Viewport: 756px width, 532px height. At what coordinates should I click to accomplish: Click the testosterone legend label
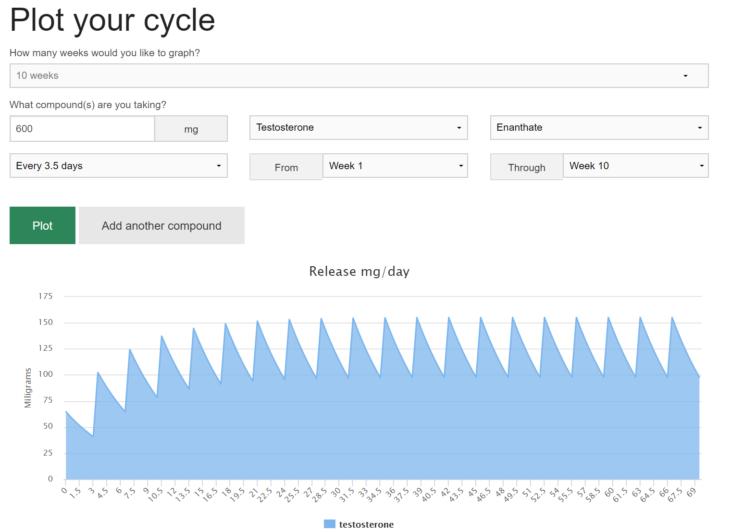366,524
